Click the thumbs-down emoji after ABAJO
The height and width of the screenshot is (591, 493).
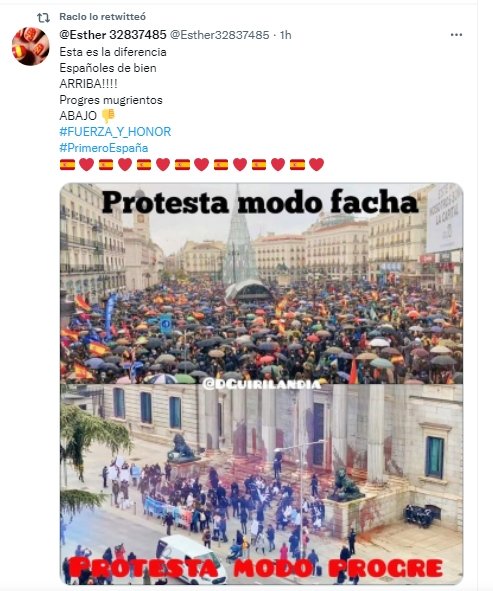(x=108, y=116)
